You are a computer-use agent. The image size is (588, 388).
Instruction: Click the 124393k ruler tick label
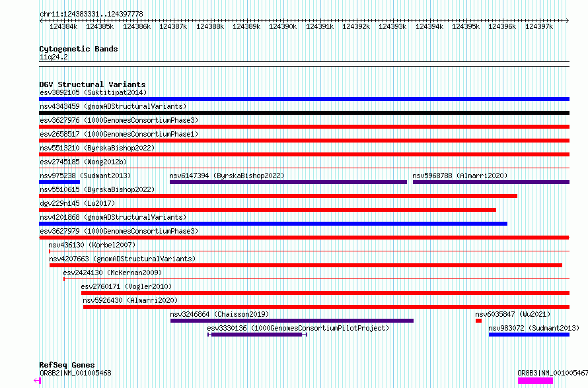point(392,26)
